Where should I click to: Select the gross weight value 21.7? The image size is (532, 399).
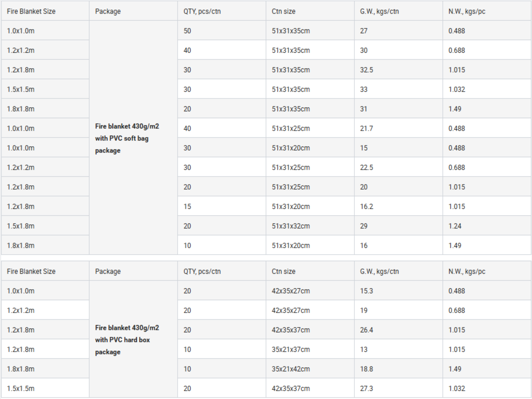coord(367,128)
